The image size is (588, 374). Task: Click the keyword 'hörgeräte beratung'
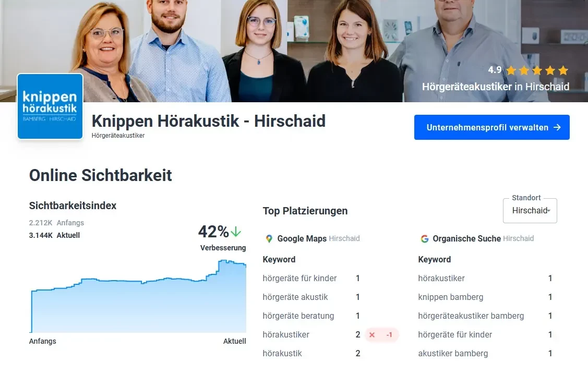pyautogui.click(x=298, y=316)
